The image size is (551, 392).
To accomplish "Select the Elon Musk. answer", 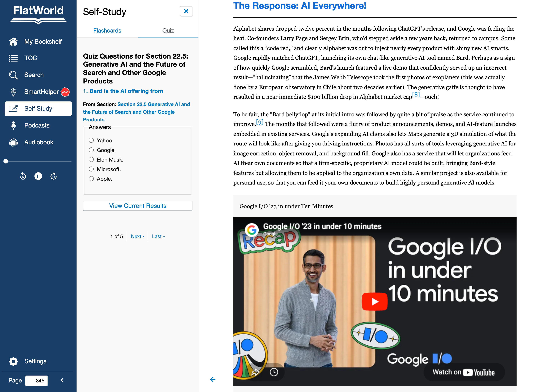I will 91,160.
